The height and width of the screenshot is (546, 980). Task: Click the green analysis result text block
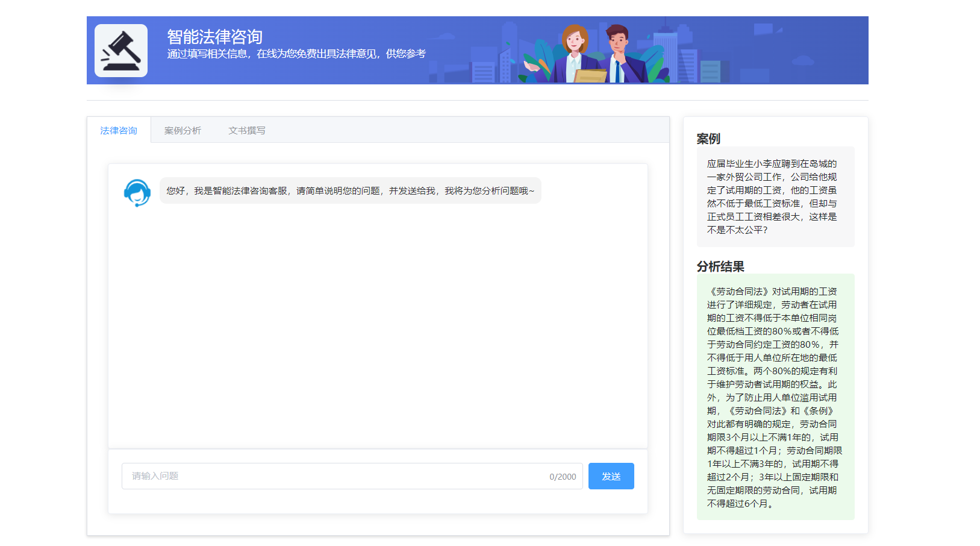pos(776,397)
